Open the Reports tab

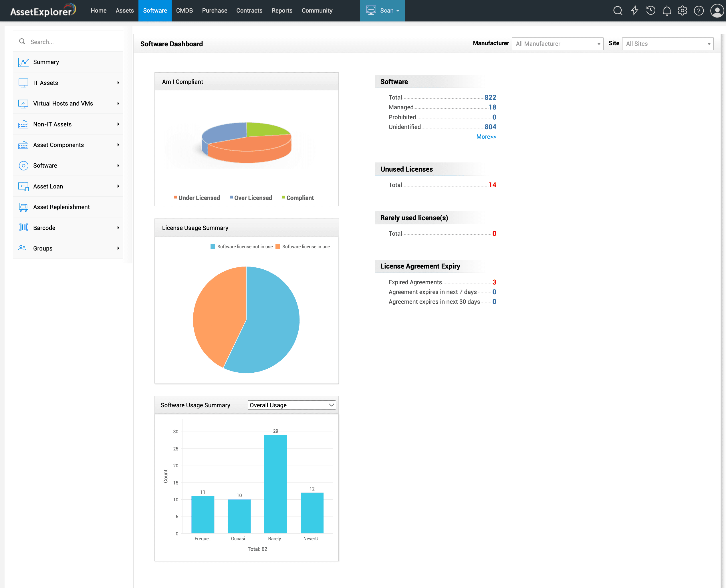281,11
